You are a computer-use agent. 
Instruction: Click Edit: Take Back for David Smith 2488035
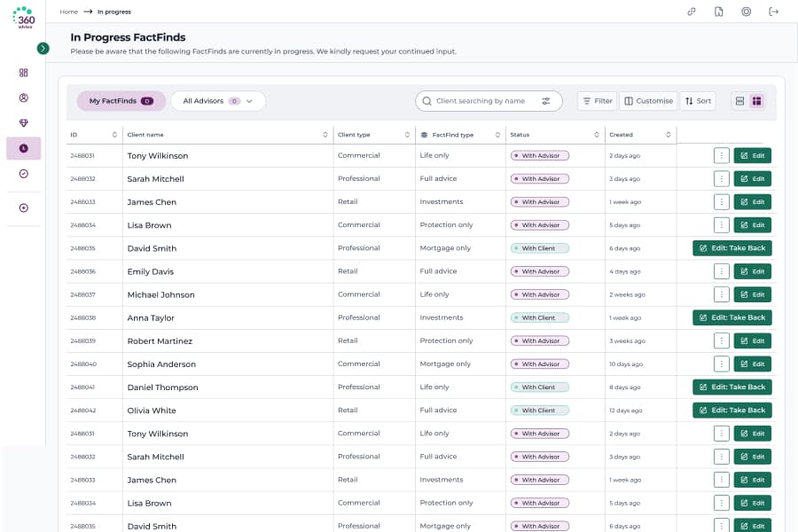(x=731, y=248)
